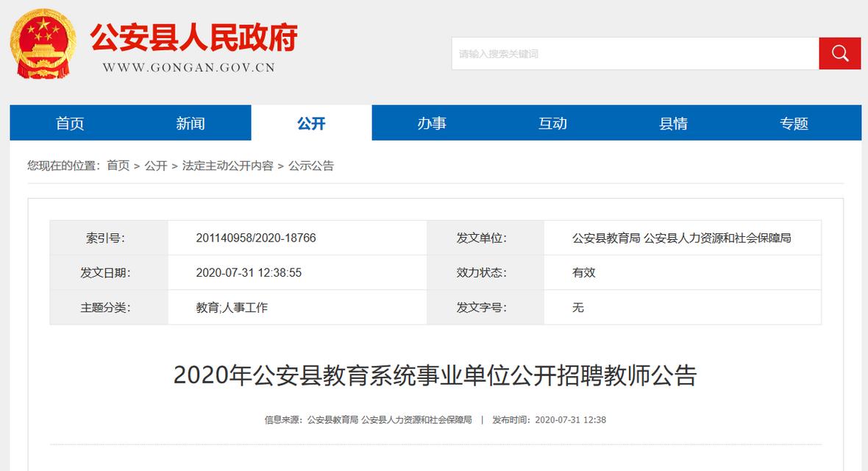Open the 互动 section
868x471 pixels.
pos(552,123)
